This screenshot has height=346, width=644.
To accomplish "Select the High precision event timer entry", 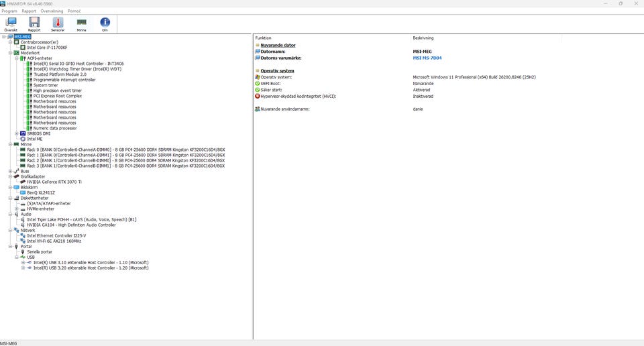I will (58, 91).
